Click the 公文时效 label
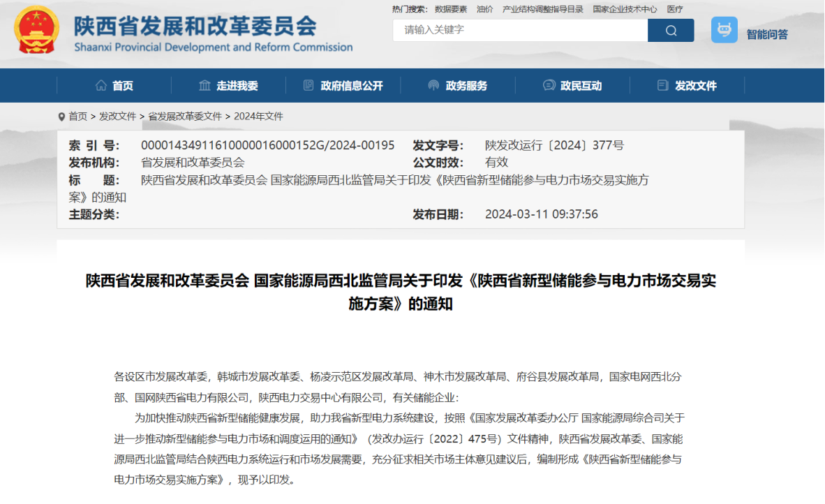 438,162
